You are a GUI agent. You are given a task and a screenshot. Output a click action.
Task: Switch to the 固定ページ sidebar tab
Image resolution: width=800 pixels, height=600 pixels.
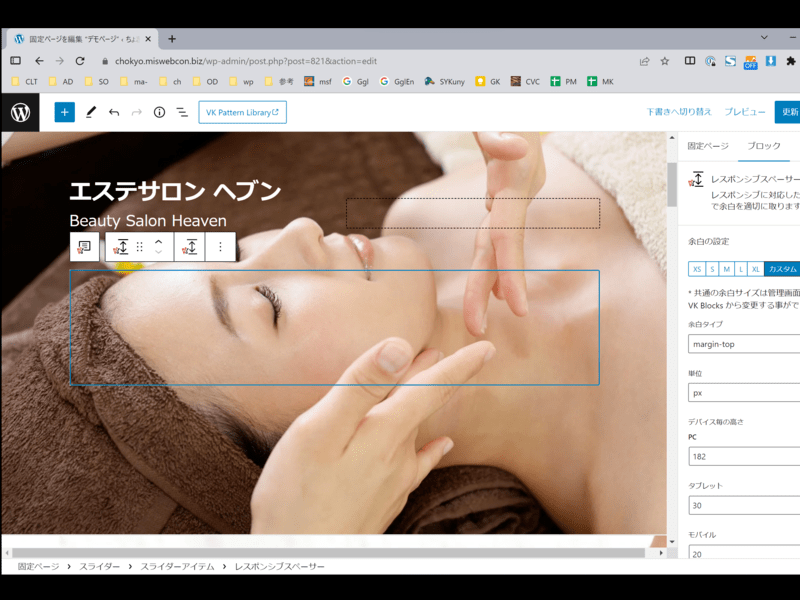[x=708, y=146]
